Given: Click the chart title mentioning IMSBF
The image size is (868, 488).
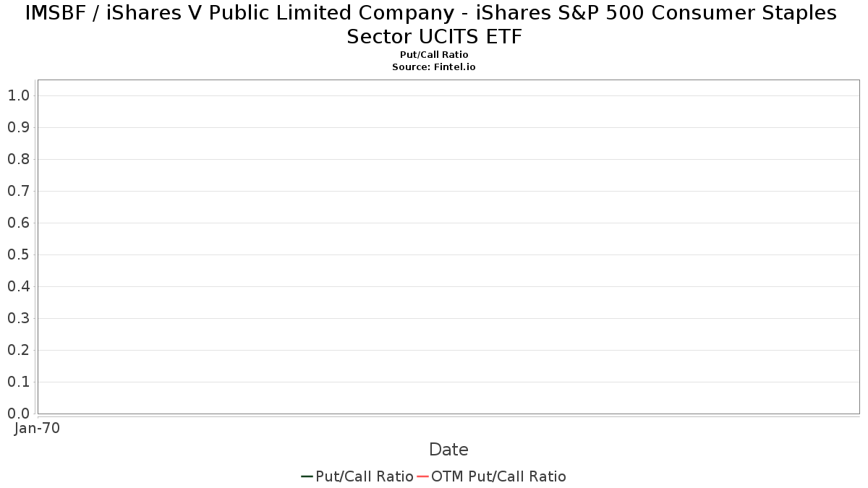Looking at the screenshot, I should tap(434, 25).
